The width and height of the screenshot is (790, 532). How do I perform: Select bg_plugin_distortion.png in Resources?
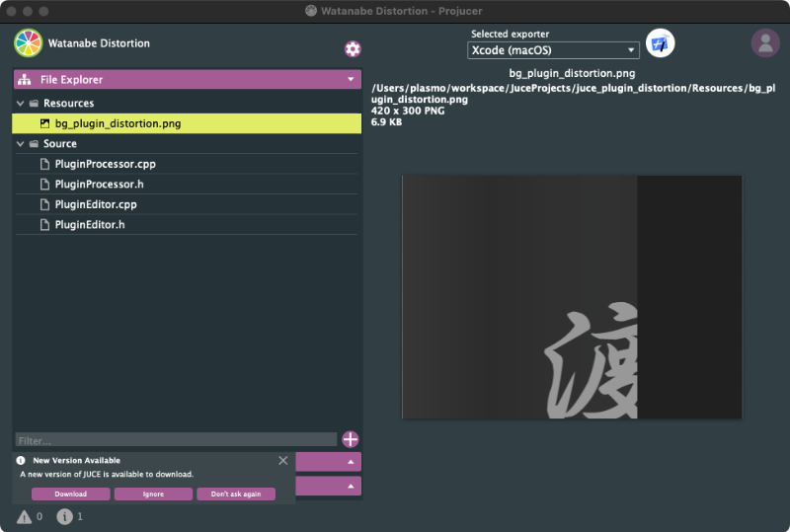tap(117, 124)
